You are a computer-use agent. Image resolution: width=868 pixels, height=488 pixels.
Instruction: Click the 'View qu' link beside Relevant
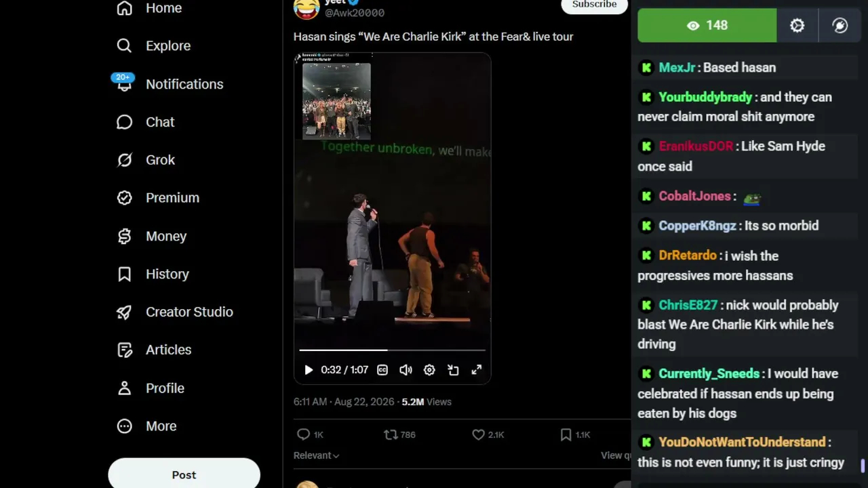(x=616, y=455)
